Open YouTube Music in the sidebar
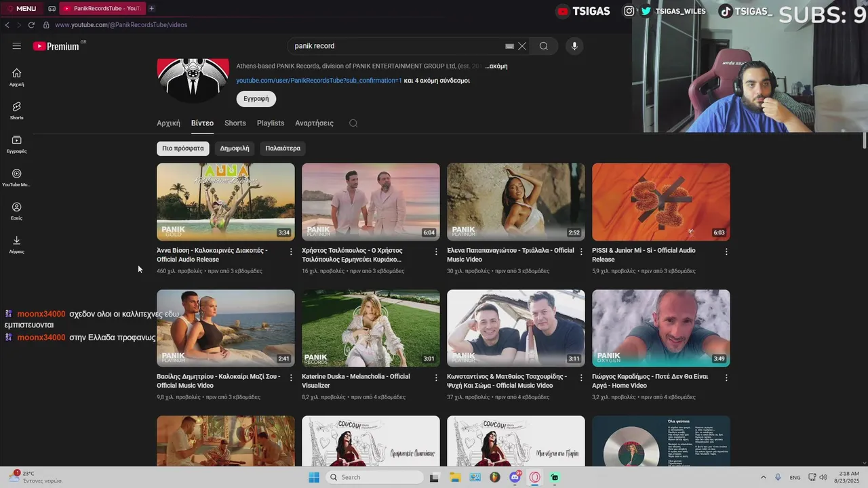This screenshot has width=868, height=488. click(x=16, y=178)
